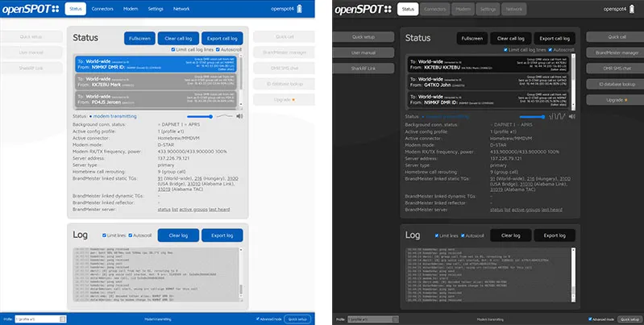This screenshot has width=644, height=325.
Task: Open the Profile dropdown in dark-theme footer
Action: pos(373,319)
